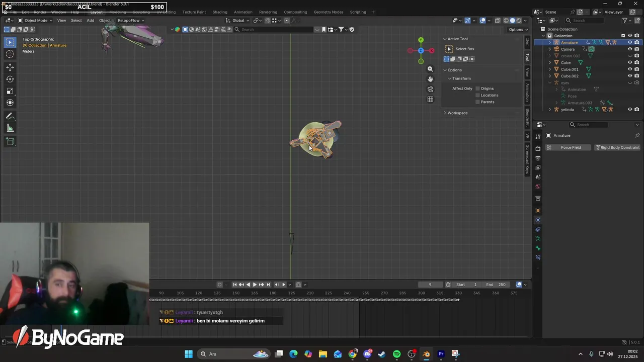Toggle the camera view gizmo
644x362 pixels.
pos(430,89)
